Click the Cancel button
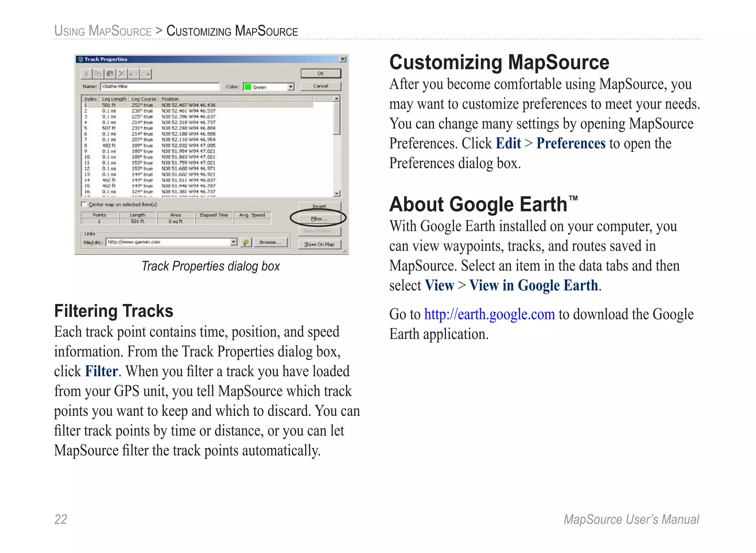This screenshot has height=553, width=756. (x=320, y=86)
